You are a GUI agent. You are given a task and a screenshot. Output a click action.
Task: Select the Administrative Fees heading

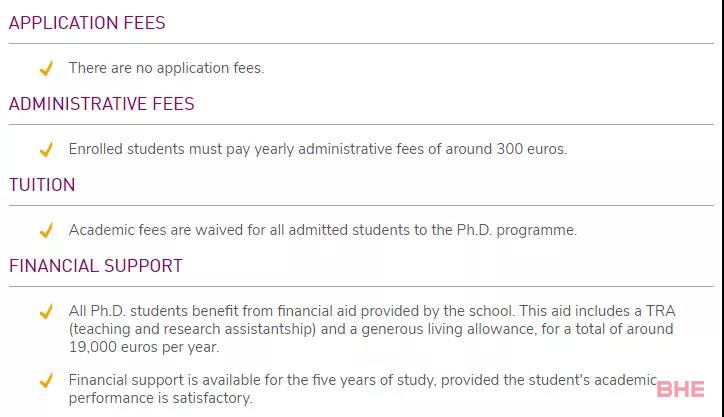click(x=101, y=104)
